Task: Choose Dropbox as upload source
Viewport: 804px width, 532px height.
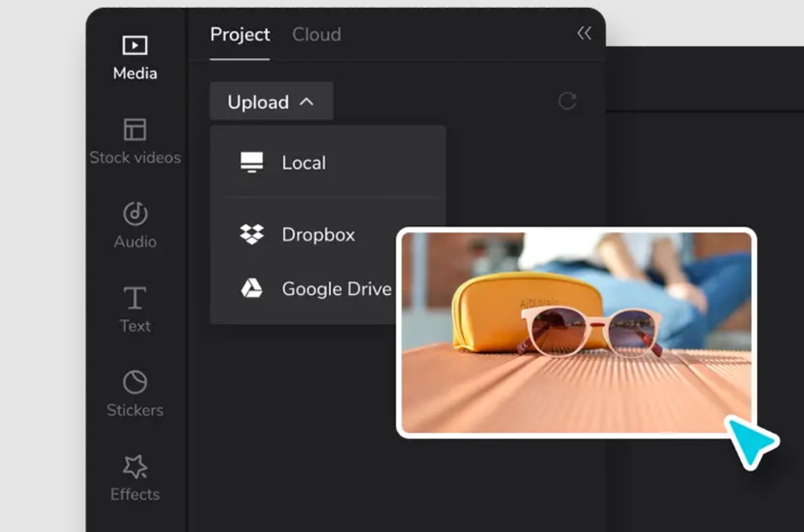Action: point(318,234)
